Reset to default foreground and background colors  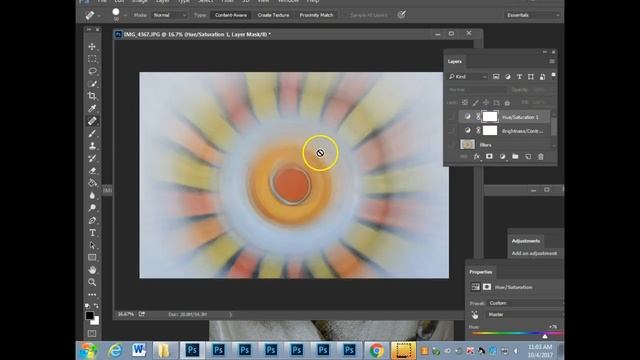87,306
